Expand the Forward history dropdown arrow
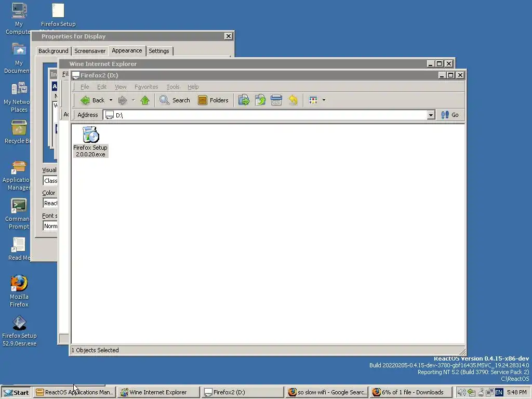This screenshot has height=399, width=532. click(133, 100)
